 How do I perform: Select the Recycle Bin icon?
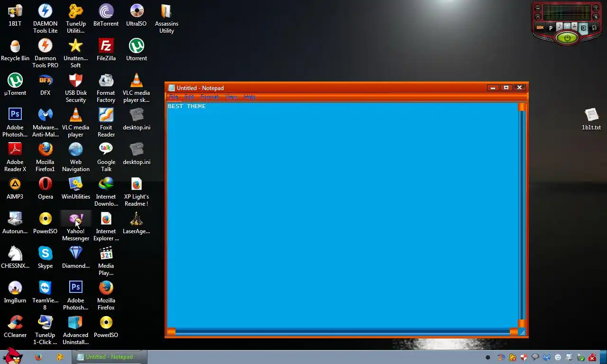click(x=15, y=50)
